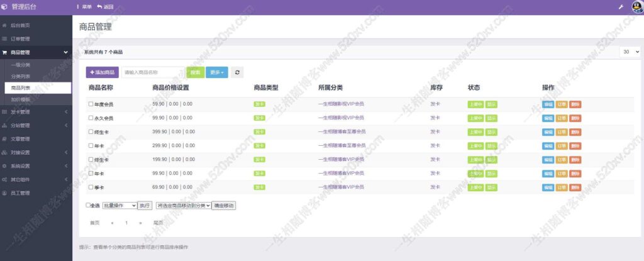Viewport: 644px width, 261px height.
Task: Expand 分站管理 using its chevron
Action: (66, 125)
